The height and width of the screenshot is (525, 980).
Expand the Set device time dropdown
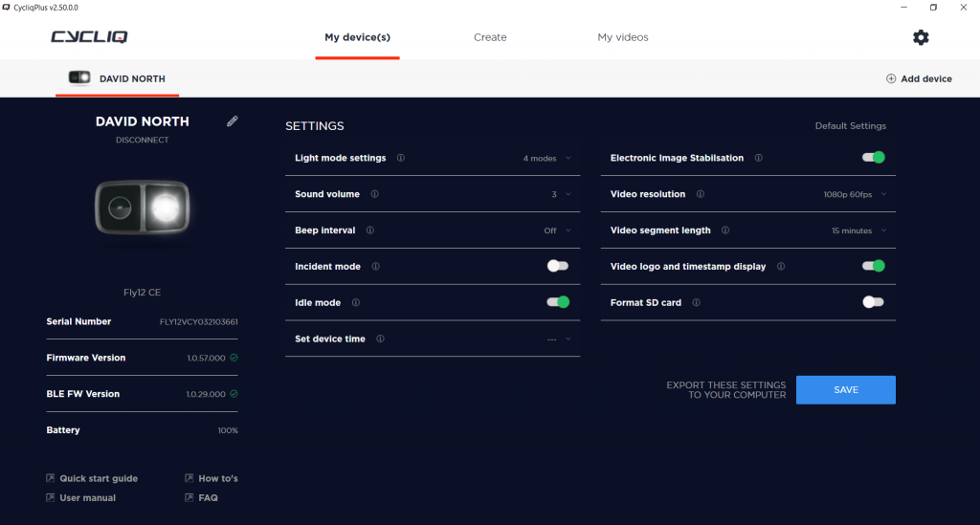[559, 339]
